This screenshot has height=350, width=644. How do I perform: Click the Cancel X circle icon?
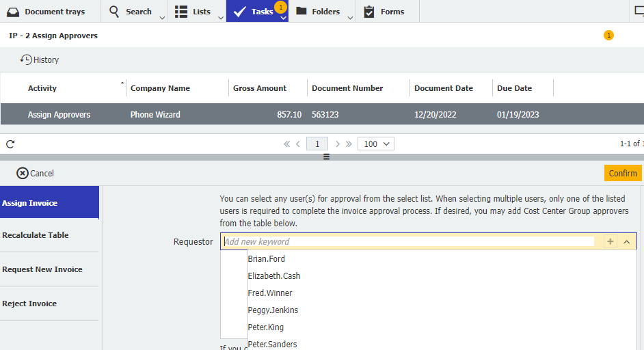pos(23,174)
